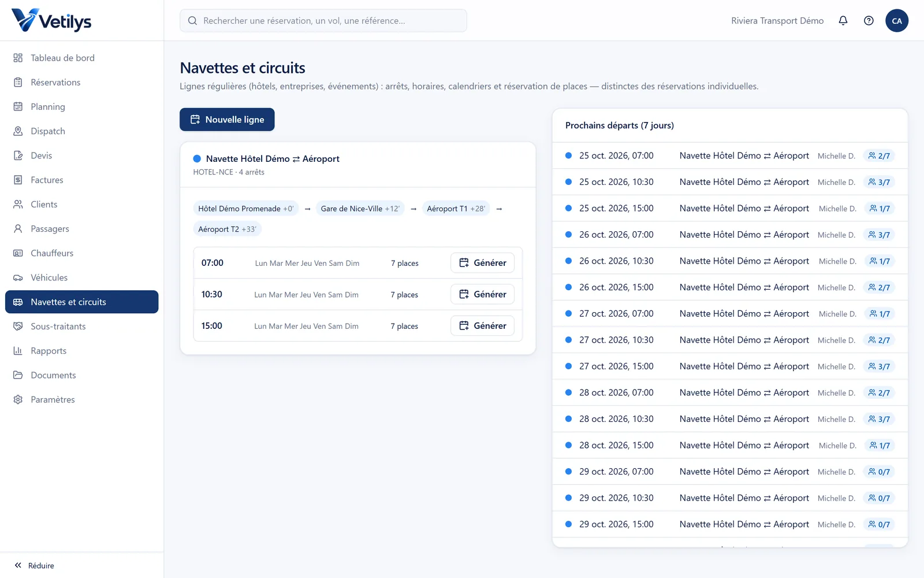Select Sous-traitants in the navigation

point(81,327)
